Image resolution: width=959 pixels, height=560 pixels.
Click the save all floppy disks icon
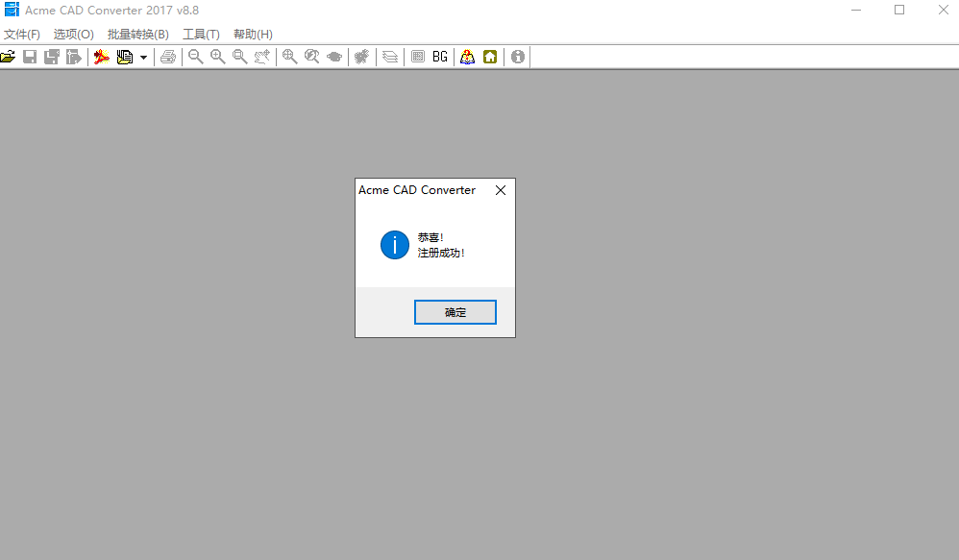coord(51,57)
